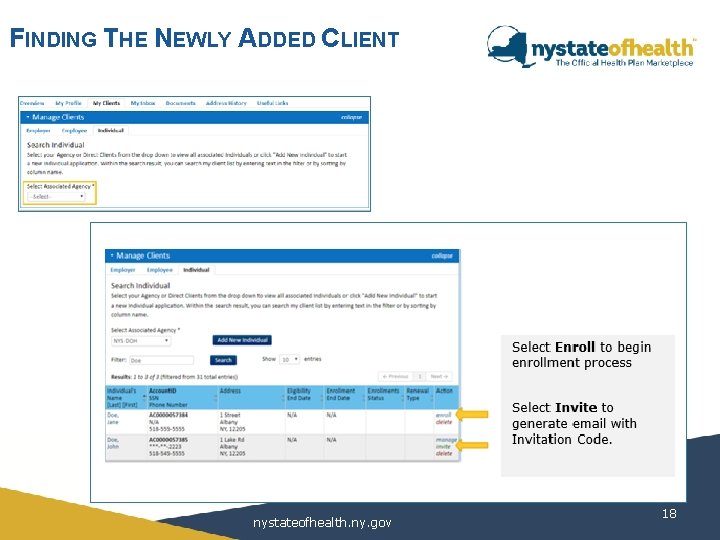Click the Doe, John name link
The image size is (720, 540).
(x=113, y=443)
